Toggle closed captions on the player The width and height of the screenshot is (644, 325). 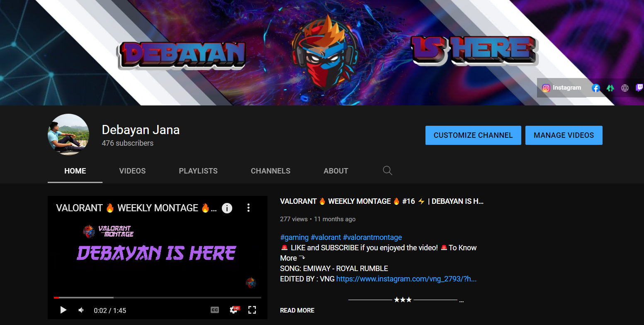pyautogui.click(x=215, y=310)
